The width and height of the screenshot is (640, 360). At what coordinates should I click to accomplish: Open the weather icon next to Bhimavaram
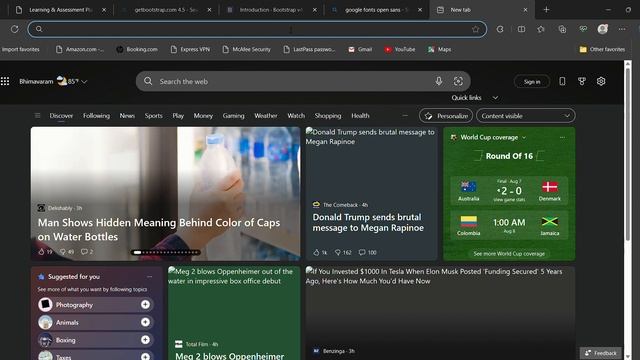click(x=62, y=81)
